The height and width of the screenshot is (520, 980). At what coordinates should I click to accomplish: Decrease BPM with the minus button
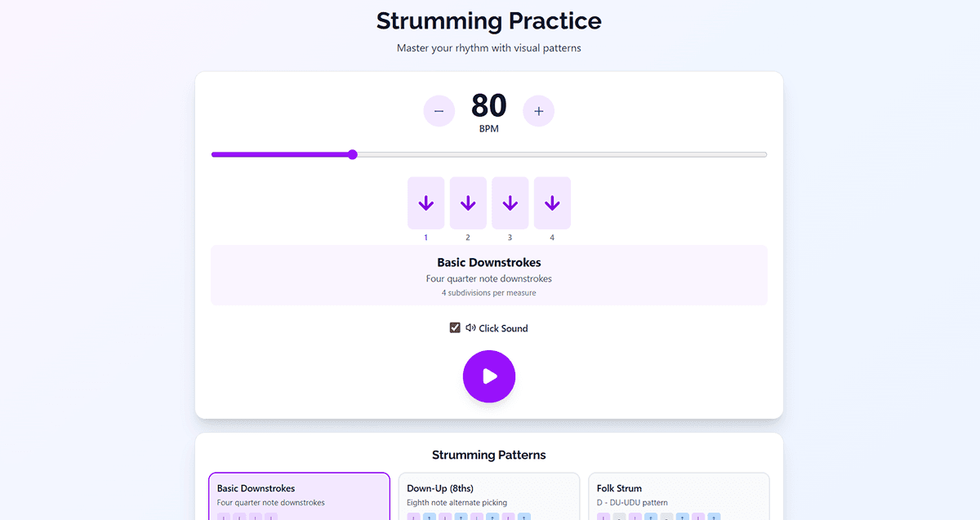click(439, 110)
